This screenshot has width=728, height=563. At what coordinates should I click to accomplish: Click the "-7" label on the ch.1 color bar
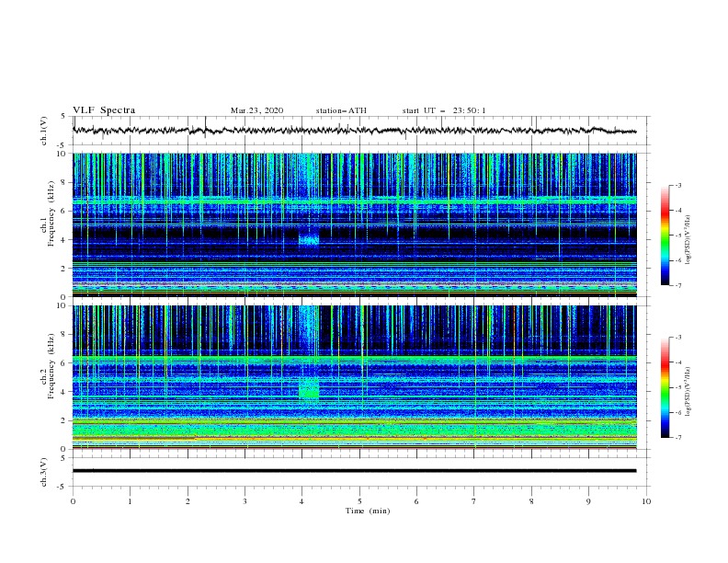click(x=677, y=285)
